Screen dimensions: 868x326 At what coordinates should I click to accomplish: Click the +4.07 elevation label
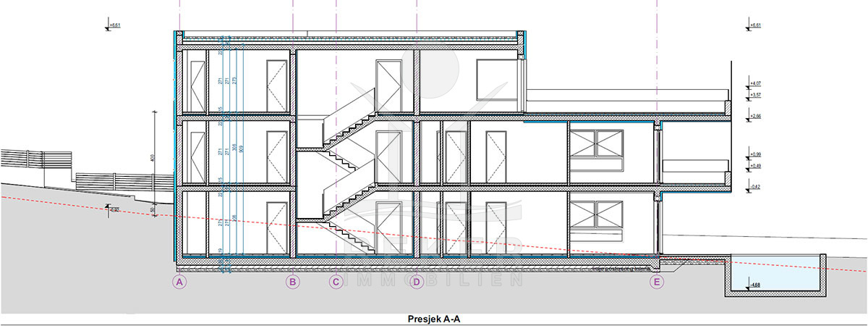(x=757, y=84)
